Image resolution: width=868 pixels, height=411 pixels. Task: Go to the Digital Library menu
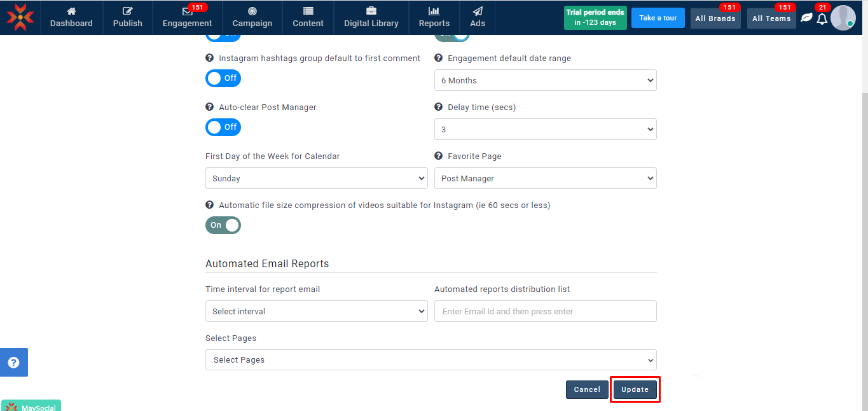click(x=371, y=18)
